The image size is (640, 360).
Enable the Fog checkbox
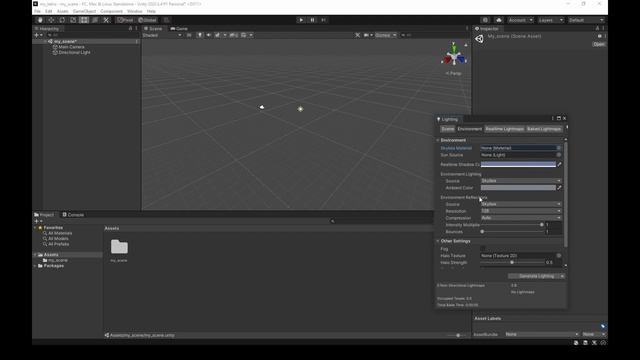click(483, 249)
